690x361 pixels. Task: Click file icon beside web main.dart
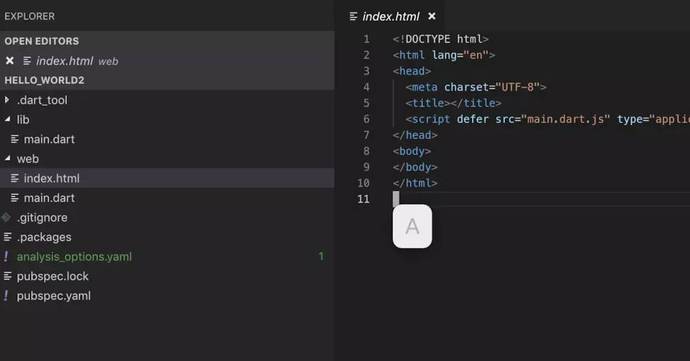tap(15, 198)
